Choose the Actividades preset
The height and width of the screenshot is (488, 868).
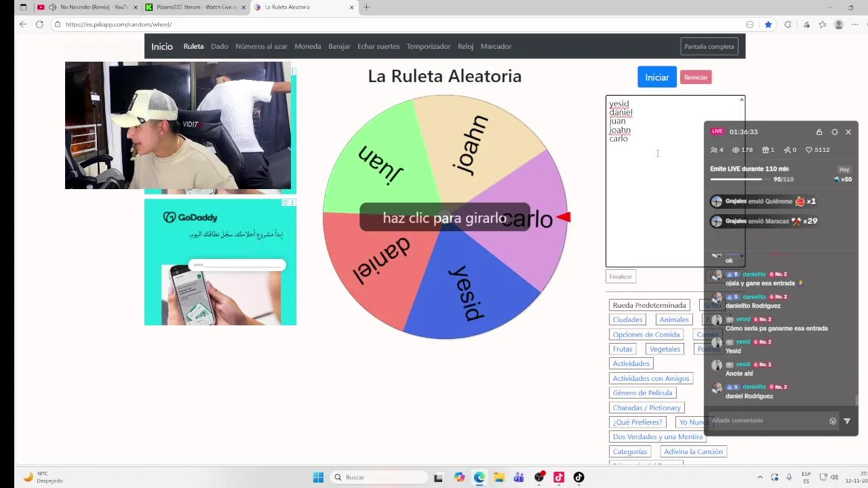[631, 364]
